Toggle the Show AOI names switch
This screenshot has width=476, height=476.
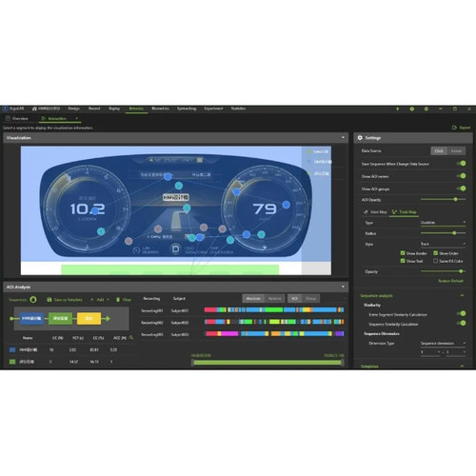tap(461, 176)
